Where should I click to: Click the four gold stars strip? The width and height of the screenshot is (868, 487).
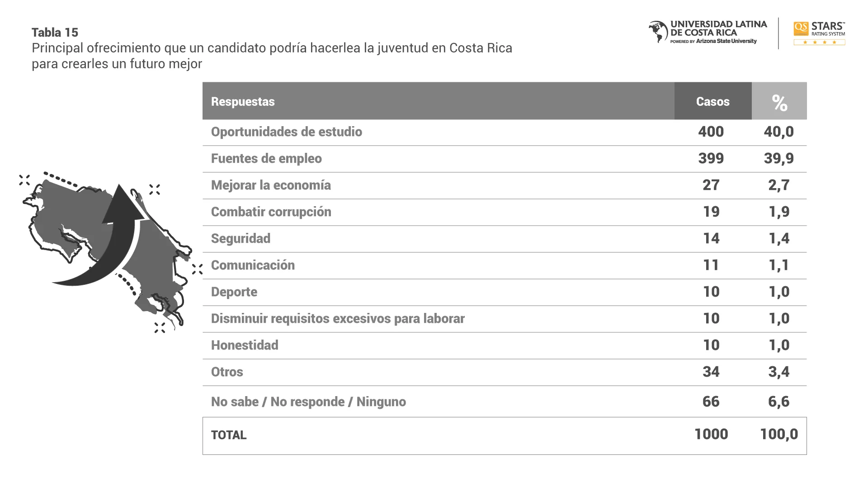[x=819, y=43]
